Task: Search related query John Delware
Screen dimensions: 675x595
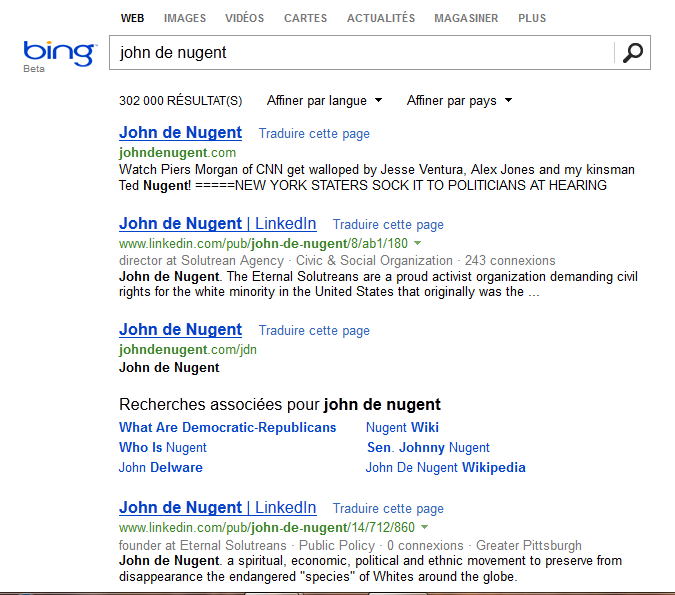Action: pos(161,467)
